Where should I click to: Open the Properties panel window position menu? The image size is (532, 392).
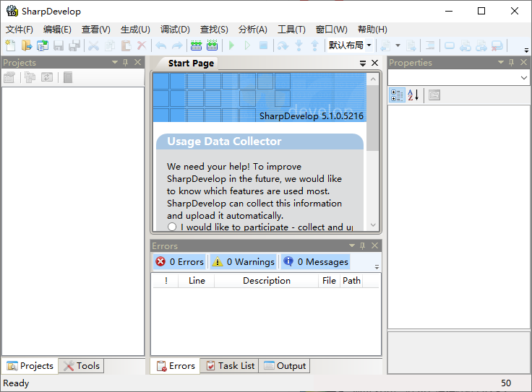tap(501, 62)
